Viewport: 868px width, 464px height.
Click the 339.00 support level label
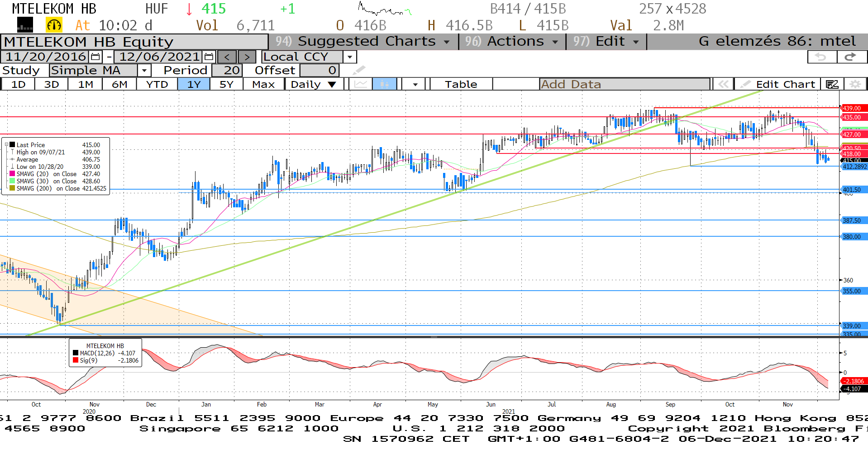tap(854, 326)
